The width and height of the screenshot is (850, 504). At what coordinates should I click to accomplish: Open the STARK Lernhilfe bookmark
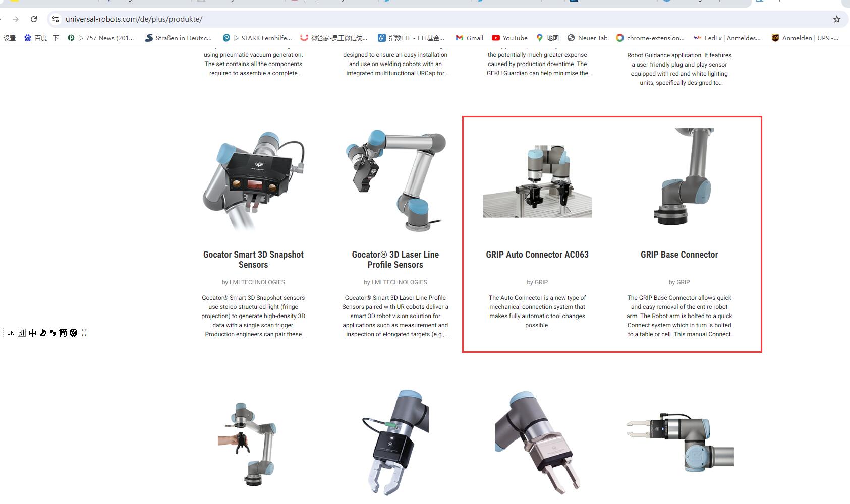pyautogui.click(x=257, y=38)
